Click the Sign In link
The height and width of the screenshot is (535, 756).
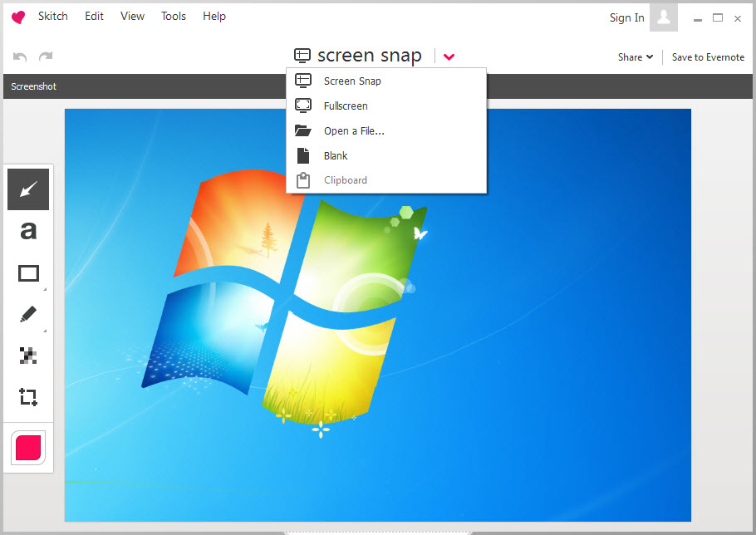click(x=626, y=17)
